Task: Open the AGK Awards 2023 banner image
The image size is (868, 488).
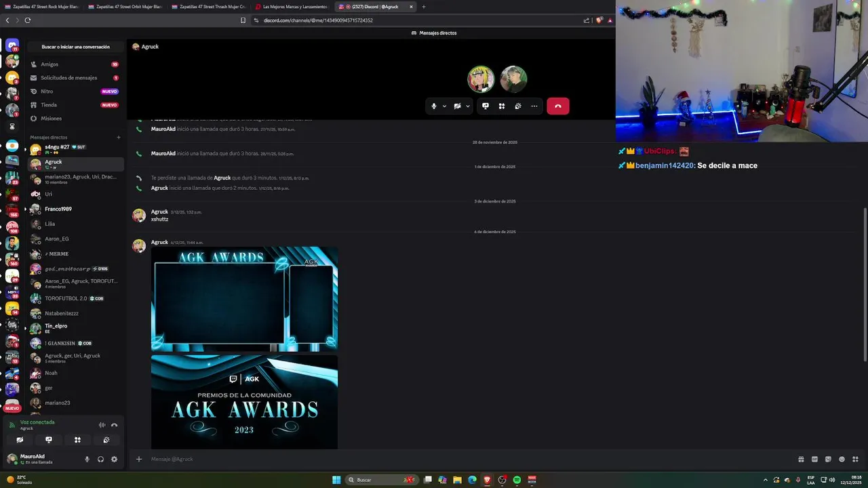Action: pyautogui.click(x=244, y=402)
